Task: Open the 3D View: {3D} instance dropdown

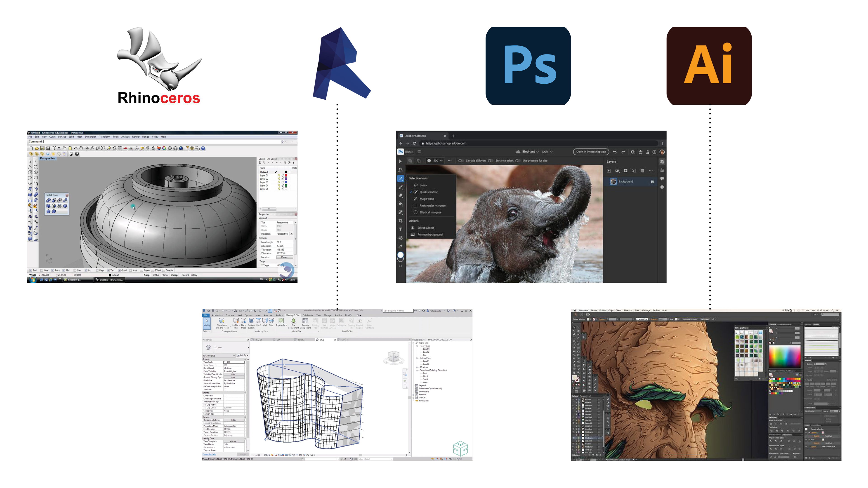Action: pyautogui.click(x=219, y=356)
